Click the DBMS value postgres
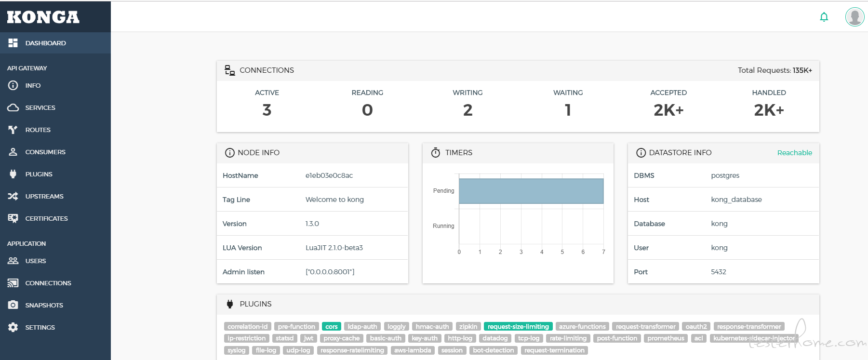The image size is (868, 360). point(725,175)
